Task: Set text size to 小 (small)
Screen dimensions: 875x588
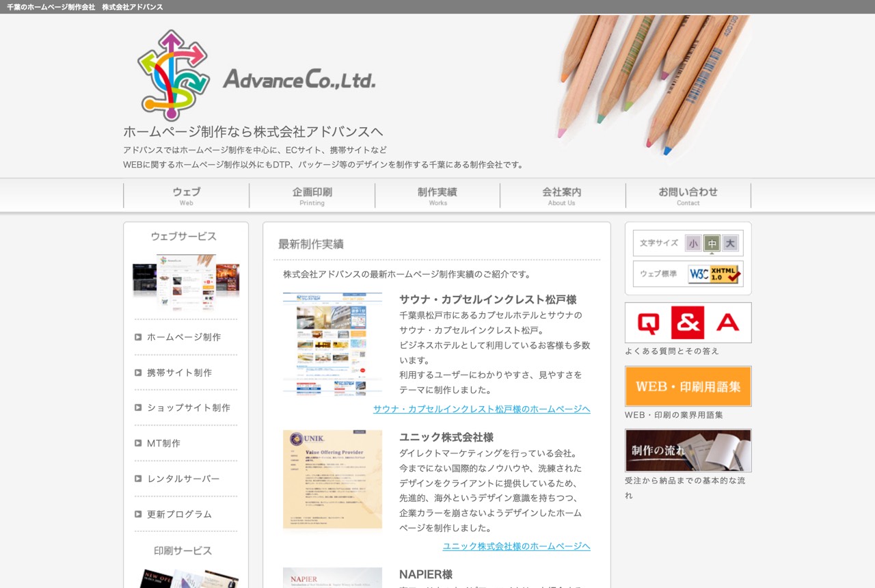Action: pos(694,243)
